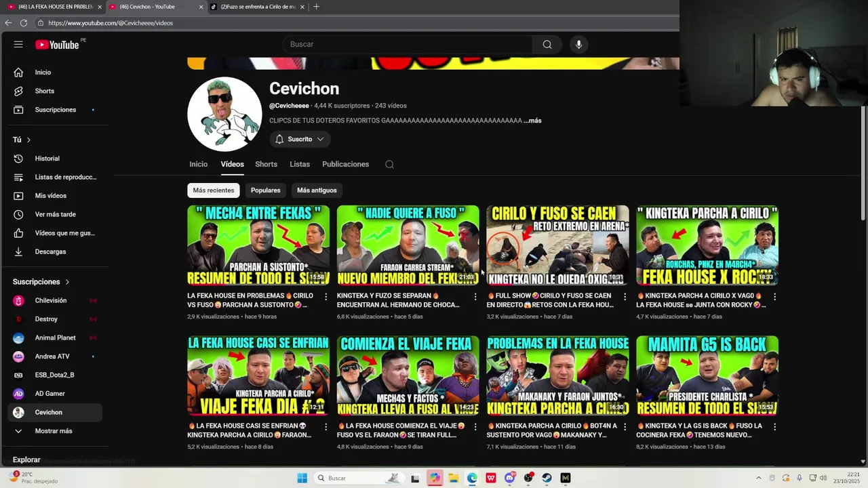Click the search magnifier button
The width and height of the screenshot is (868, 488).
(x=547, y=45)
